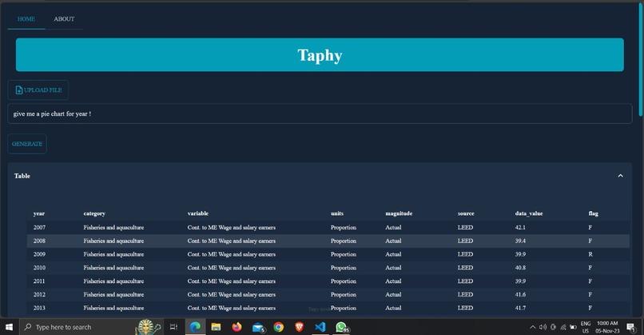Screen dimensions: 644x335
Task: Click Proportion units in 2010 row
Action: (x=344, y=268)
